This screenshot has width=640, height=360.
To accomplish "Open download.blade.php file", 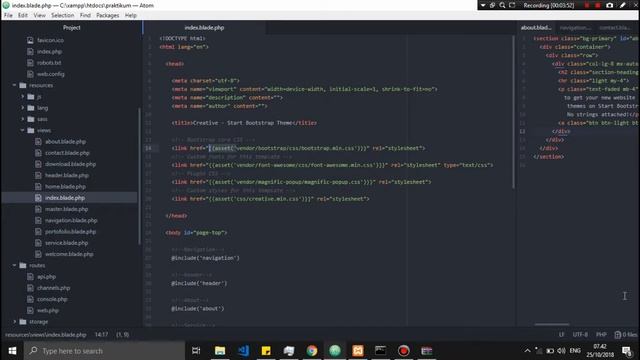I will point(70,164).
